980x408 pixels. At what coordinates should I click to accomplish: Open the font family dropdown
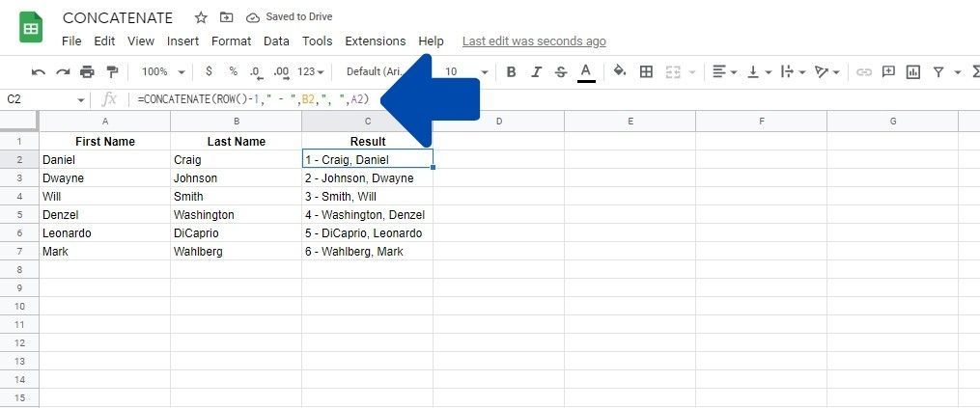pos(375,71)
